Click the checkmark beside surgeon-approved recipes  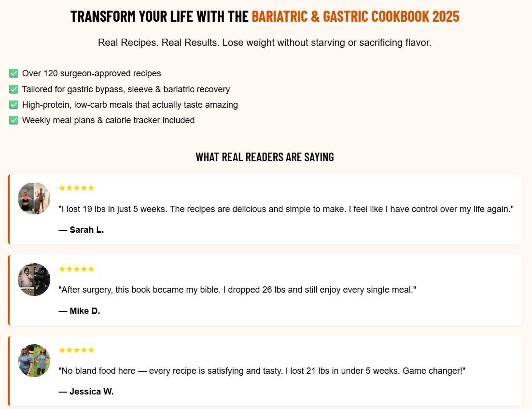point(14,73)
